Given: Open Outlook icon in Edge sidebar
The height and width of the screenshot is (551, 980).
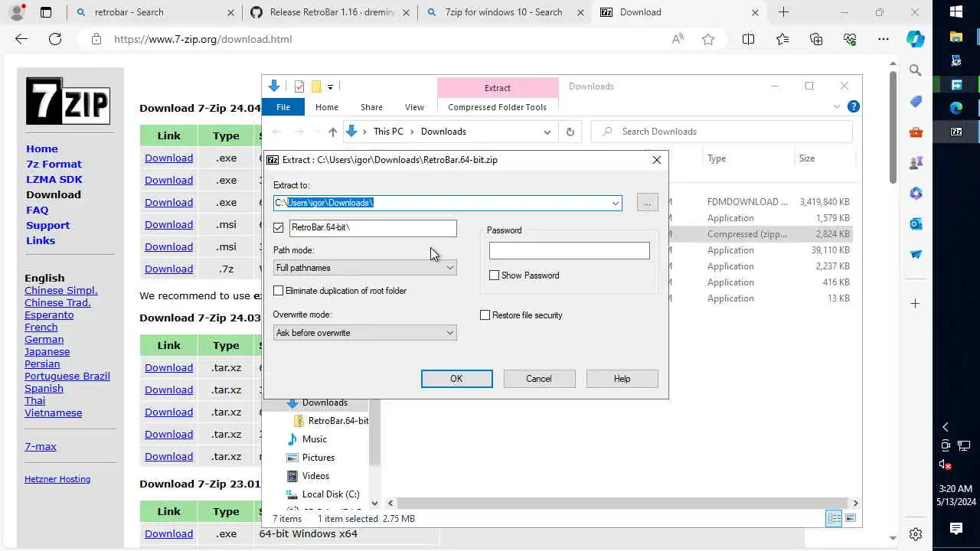Looking at the screenshot, I should point(916,223).
